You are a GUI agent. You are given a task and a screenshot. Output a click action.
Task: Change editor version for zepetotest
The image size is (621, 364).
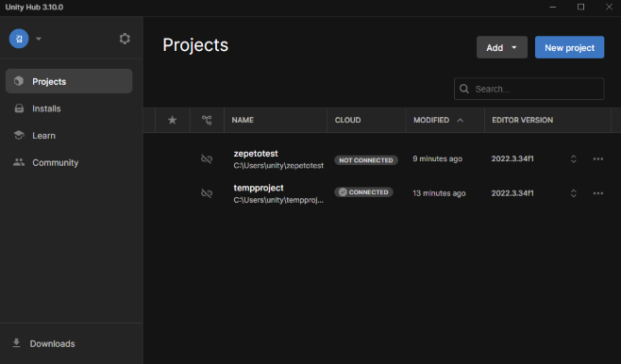coord(574,159)
